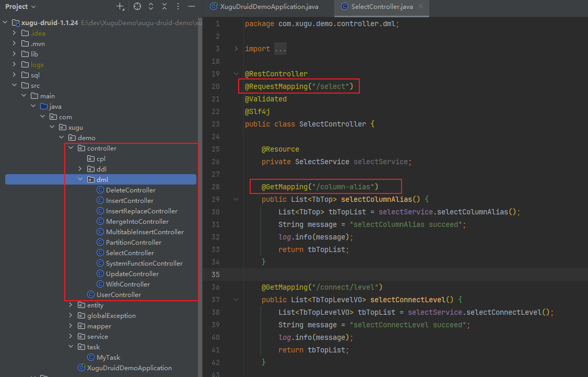Click the Expand All icon in Project panel
Screen dimensions: 588x377
(151, 7)
